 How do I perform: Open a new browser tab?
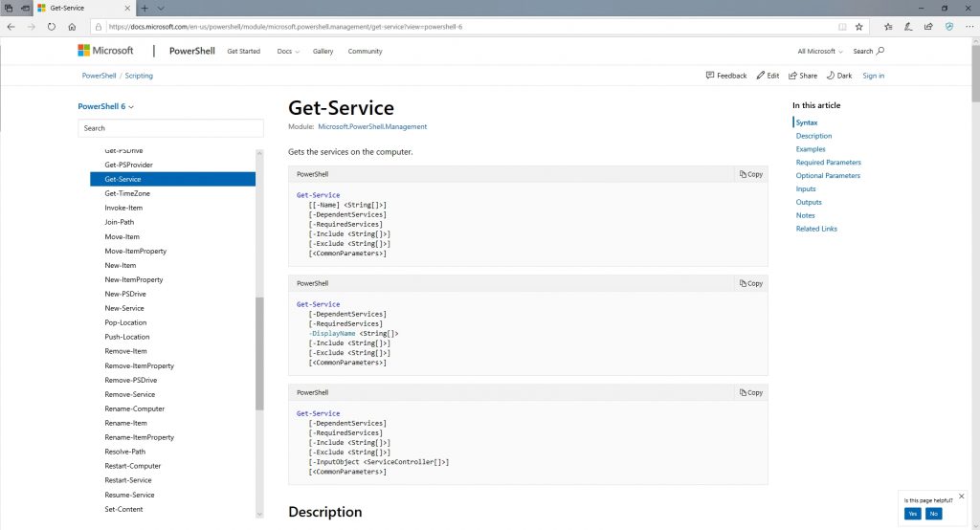(145, 8)
